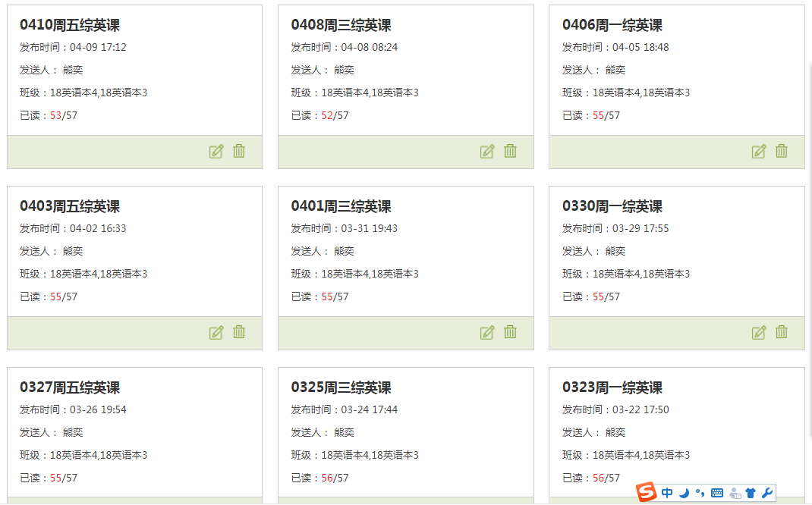Open the 0325周三综英课 notice title
Viewport: 812px width, 505px height.
(x=341, y=387)
